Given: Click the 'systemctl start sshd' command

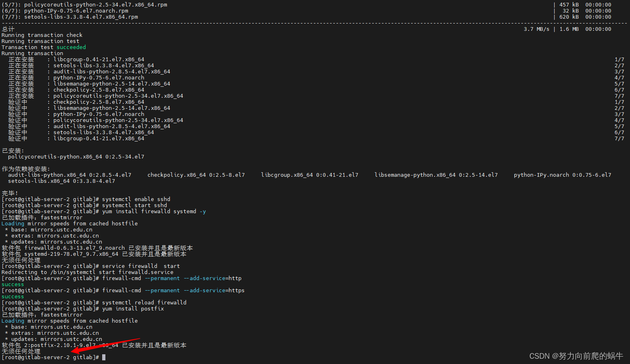Looking at the screenshot, I should 135,206.
